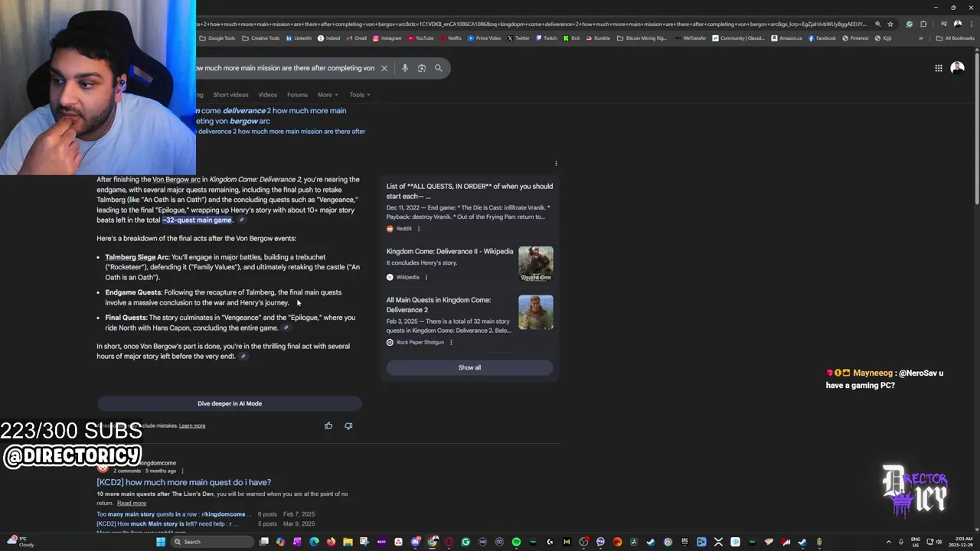Image resolution: width=980 pixels, height=551 pixels.
Task: Open Google Tools bookmark folder
Action: pos(217,38)
